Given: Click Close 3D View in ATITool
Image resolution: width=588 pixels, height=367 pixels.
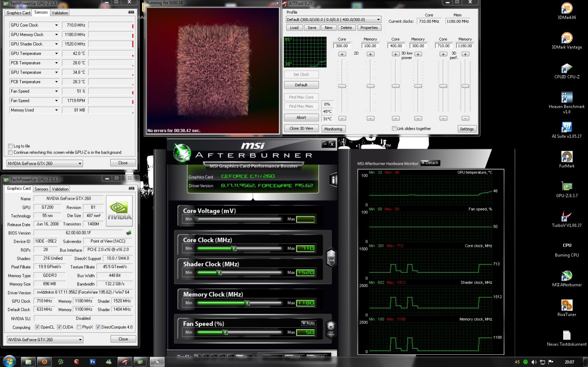Looking at the screenshot, I should (301, 128).
